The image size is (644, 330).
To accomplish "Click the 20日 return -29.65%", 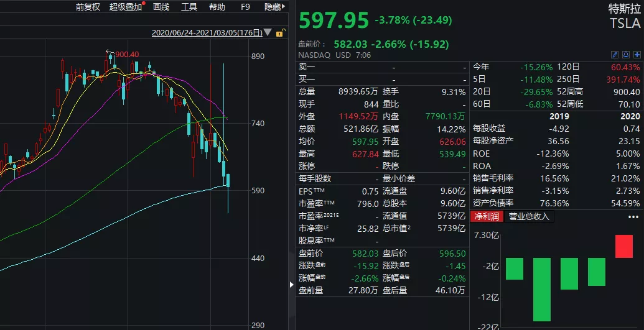I will (x=536, y=91).
